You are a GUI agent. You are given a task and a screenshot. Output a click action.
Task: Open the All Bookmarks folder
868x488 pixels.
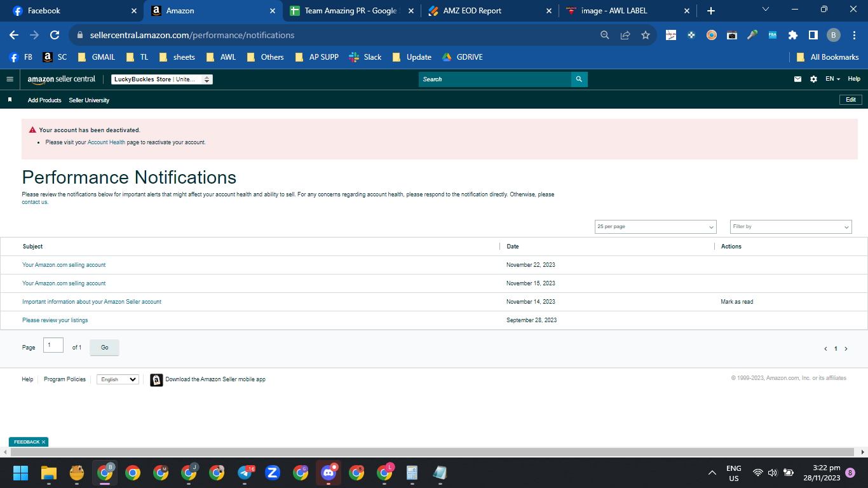(x=827, y=57)
